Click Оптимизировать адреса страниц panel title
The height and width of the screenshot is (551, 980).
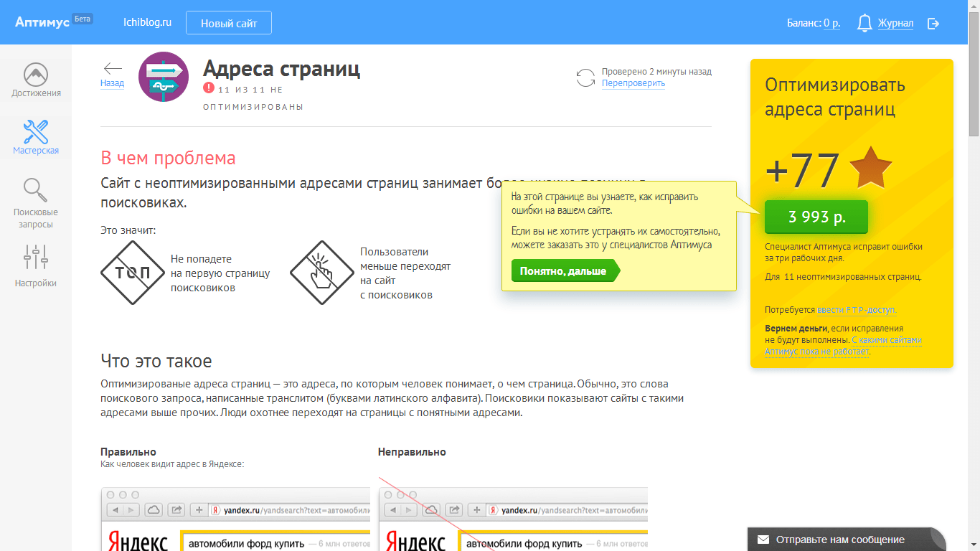(x=835, y=98)
